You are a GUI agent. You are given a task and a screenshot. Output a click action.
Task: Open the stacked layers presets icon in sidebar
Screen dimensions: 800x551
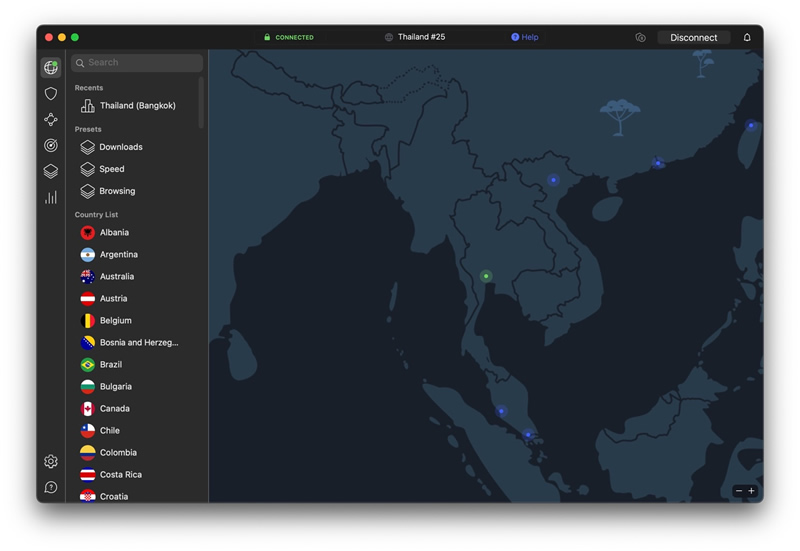coord(50,171)
